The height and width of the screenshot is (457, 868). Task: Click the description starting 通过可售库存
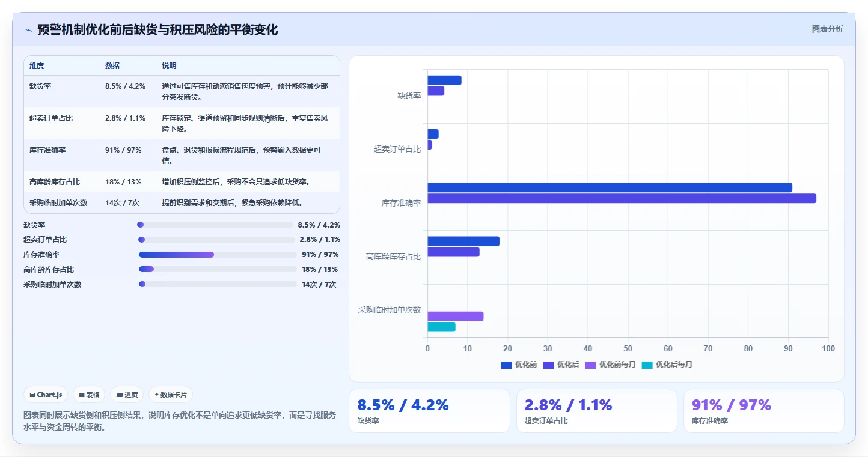(245, 92)
